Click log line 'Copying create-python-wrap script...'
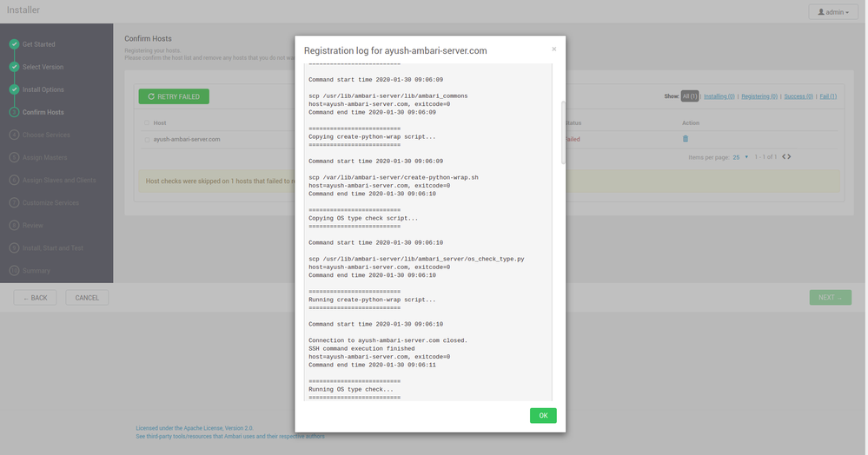The width and height of the screenshot is (868, 455). pyautogui.click(x=372, y=136)
